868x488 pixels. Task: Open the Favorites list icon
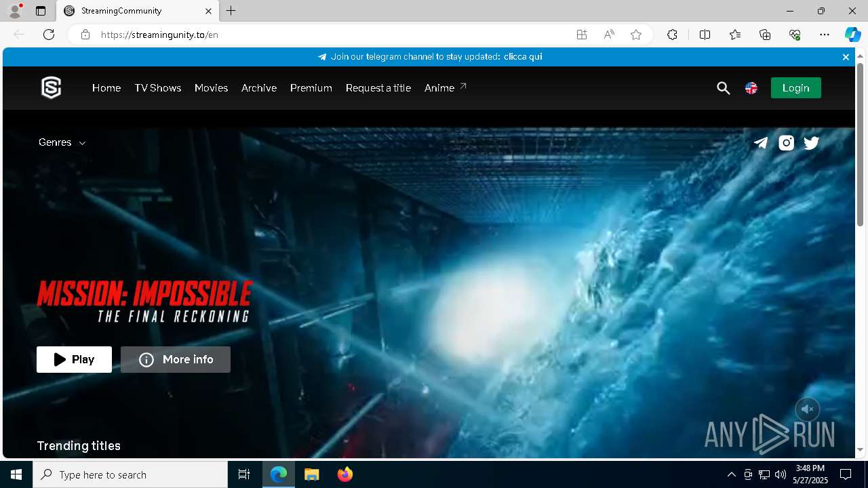click(735, 35)
